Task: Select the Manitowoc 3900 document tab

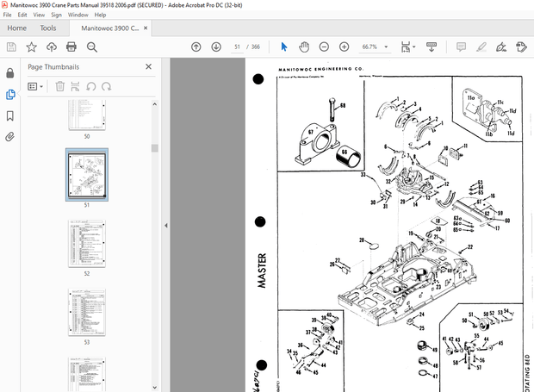Action: tap(109, 28)
